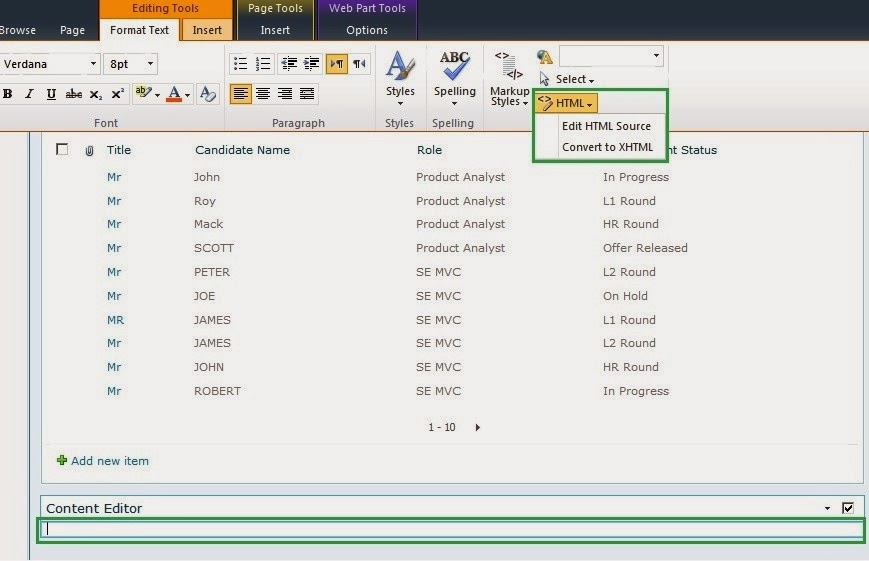Run Spelling check
Image resolution: width=869 pixels, height=561 pixels.
pyautogui.click(x=454, y=78)
